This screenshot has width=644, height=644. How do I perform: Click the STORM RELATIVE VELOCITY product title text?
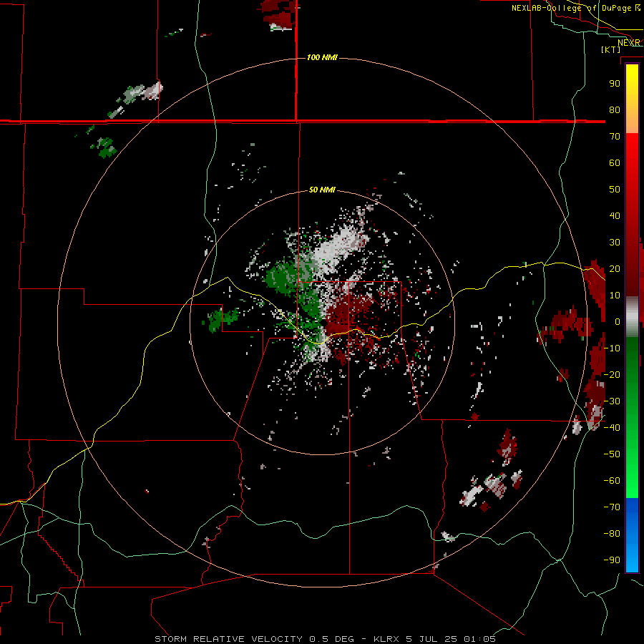tap(228, 639)
